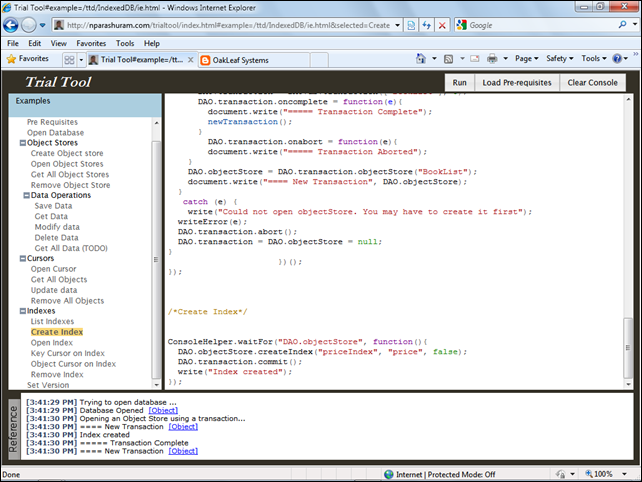Click the Compatibility View icon
Image resolution: width=642 pixels, height=482 pixels.
411,25
